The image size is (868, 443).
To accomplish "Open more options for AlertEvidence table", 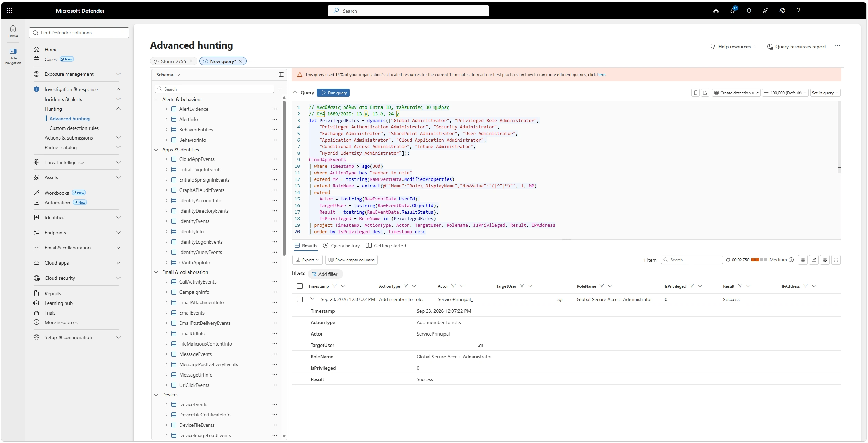I will (274, 109).
